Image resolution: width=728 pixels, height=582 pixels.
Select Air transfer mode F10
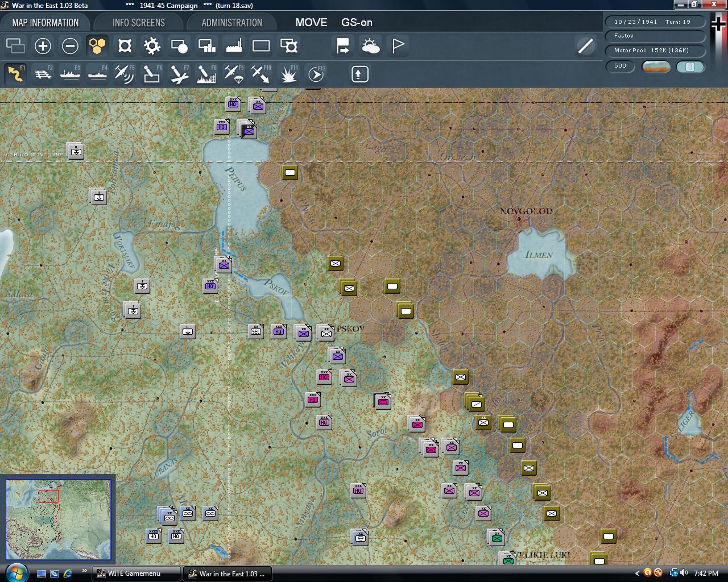261,74
